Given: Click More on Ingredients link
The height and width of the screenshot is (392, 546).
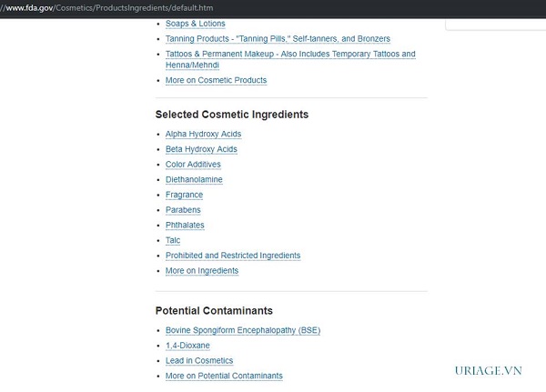Looking at the screenshot, I should (x=202, y=271).
